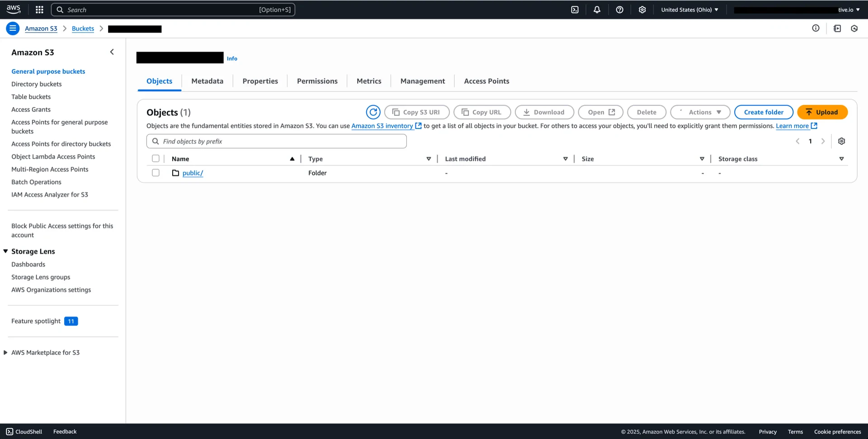Click the Upload button

click(x=822, y=112)
